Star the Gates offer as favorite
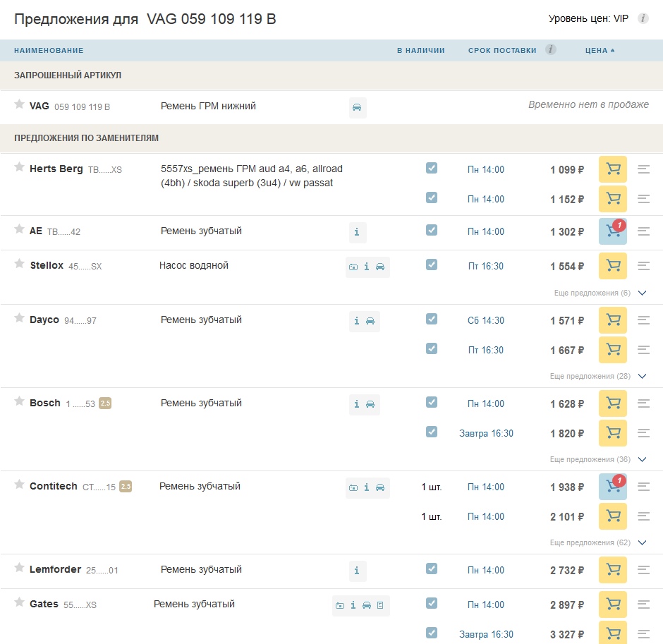This screenshot has height=644, width=663. [x=19, y=602]
